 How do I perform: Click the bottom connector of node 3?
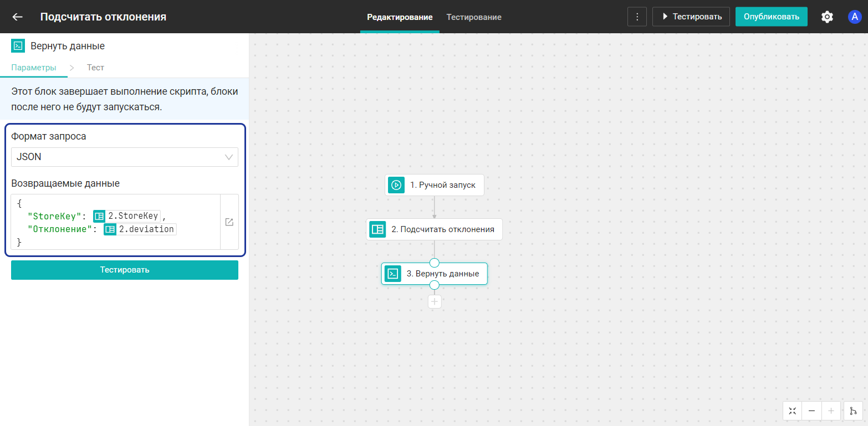pyautogui.click(x=435, y=285)
